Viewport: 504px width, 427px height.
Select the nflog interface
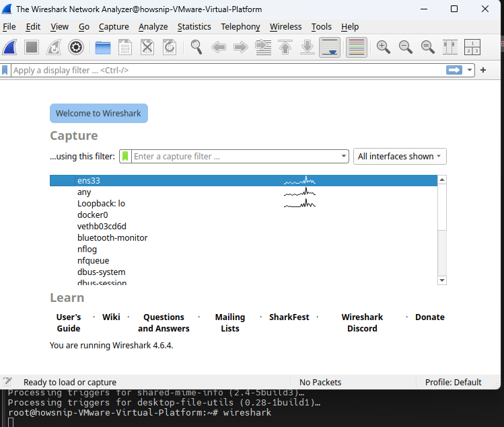click(x=244, y=249)
